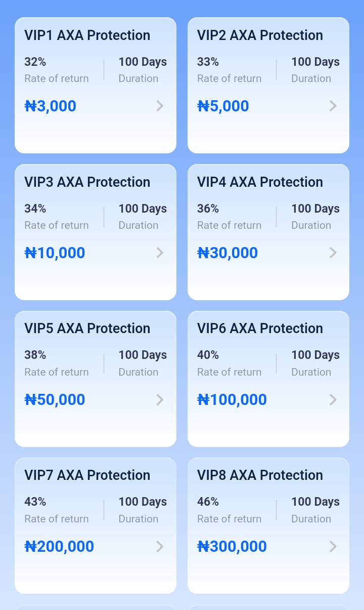Image resolution: width=364 pixels, height=610 pixels.
Task: Tap the arrow icon on VIP4 card
Action: 333,253
